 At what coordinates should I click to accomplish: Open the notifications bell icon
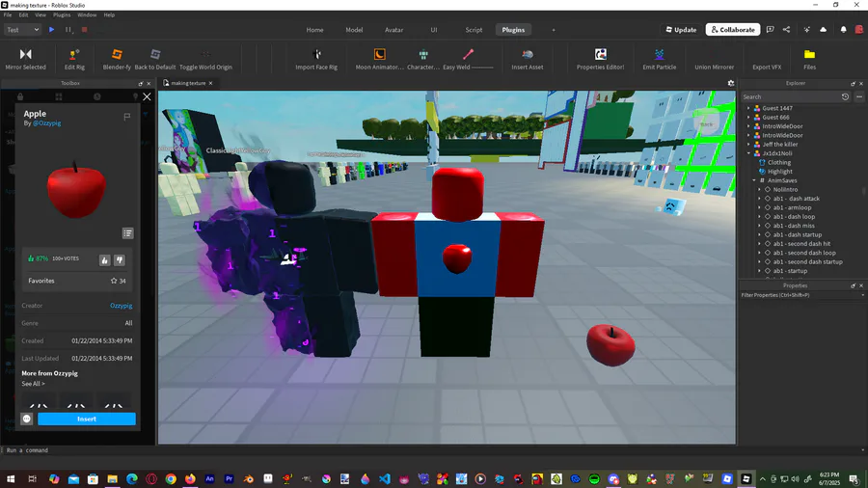click(843, 30)
